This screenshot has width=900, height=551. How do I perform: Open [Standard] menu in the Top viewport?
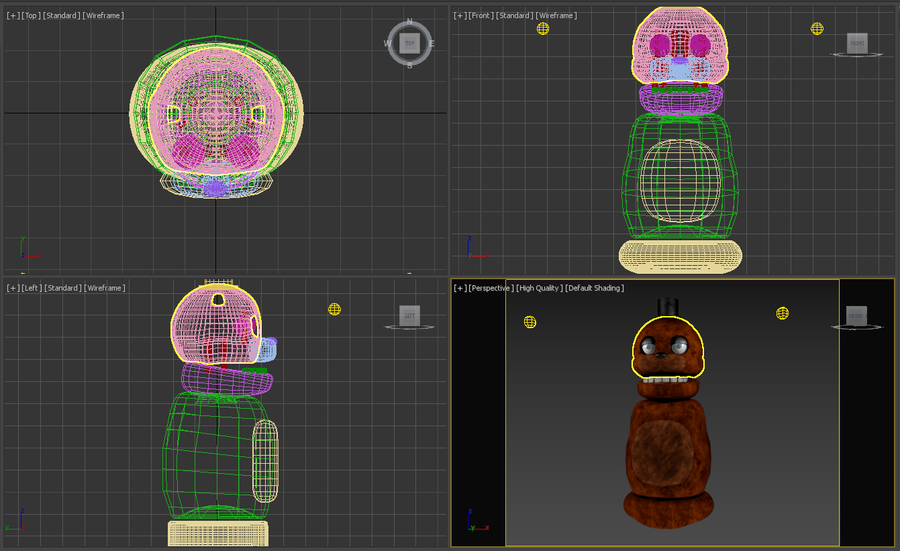[61, 15]
